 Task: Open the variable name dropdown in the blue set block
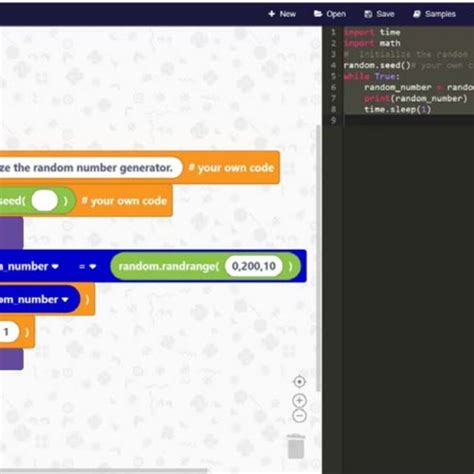(55, 266)
